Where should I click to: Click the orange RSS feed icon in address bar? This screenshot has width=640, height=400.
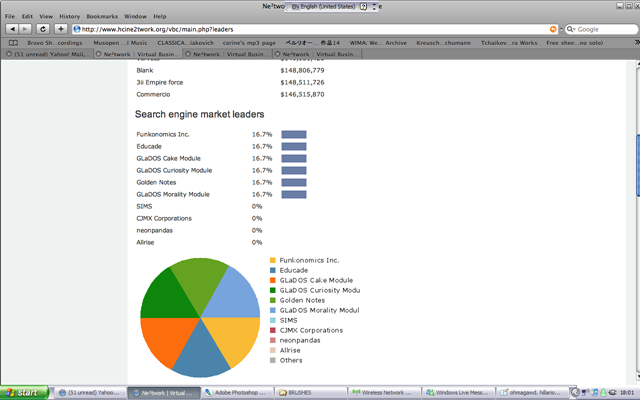click(x=553, y=29)
